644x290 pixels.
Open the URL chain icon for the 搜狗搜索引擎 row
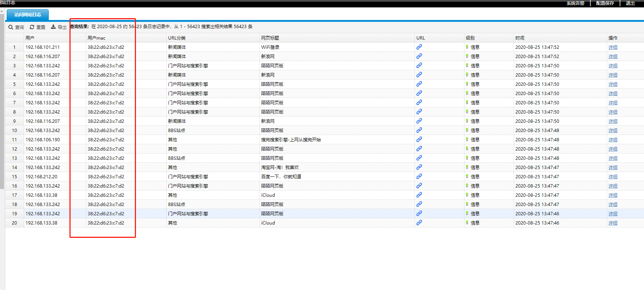[x=419, y=139]
